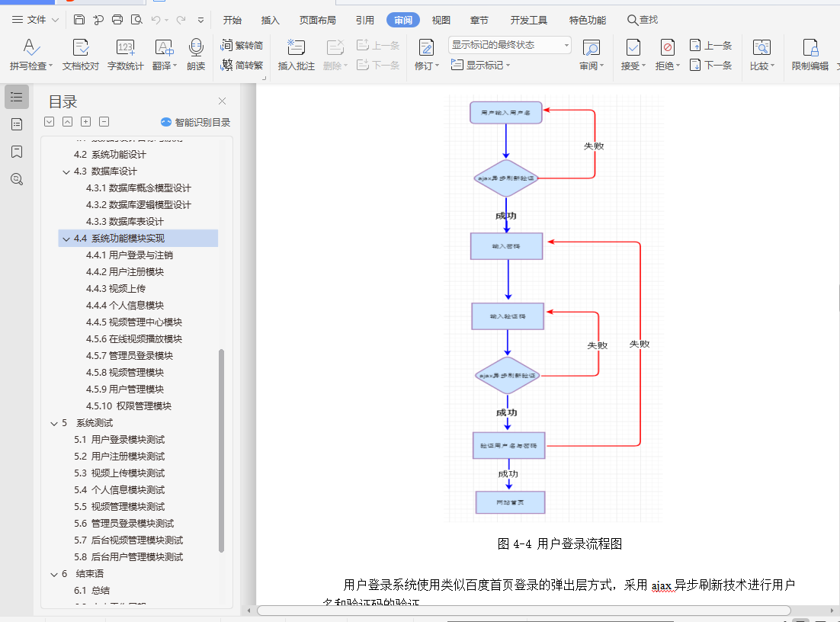Image resolution: width=840 pixels, height=622 pixels.
Task: Open the 文档校对 proofreading tool
Action: point(80,55)
